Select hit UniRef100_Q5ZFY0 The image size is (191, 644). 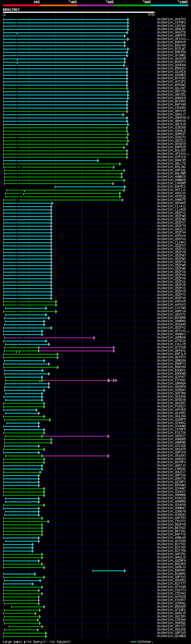point(171,295)
